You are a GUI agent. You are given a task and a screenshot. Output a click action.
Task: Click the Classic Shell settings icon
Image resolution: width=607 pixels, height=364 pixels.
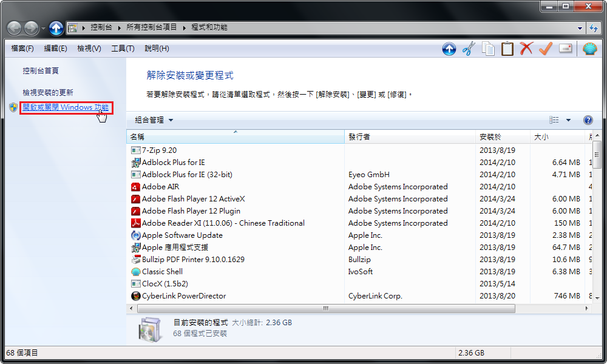click(x=590, y=49)
